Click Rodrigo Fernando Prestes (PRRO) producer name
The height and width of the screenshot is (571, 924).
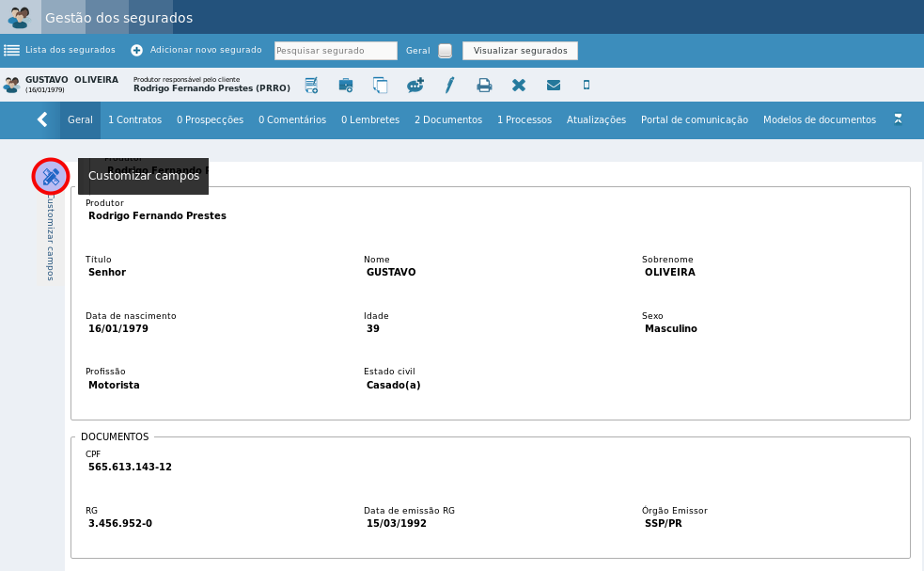tap(211, 87)
